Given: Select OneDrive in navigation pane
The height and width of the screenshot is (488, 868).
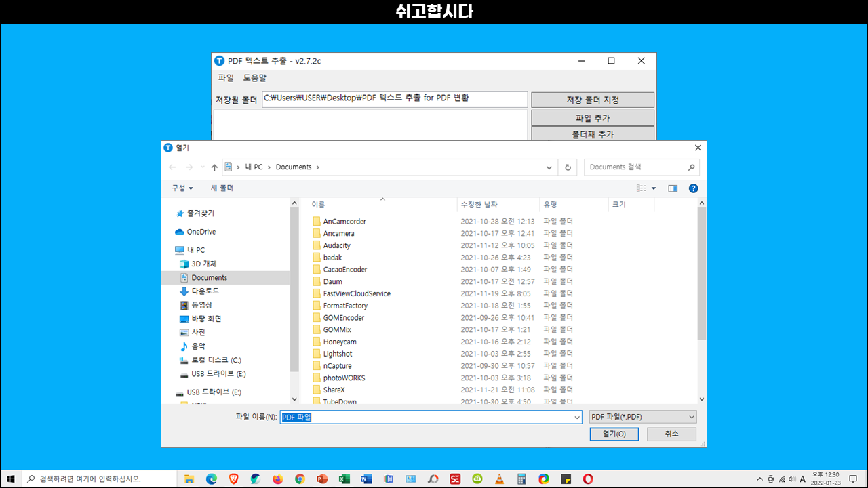Looking at the screenshot, I should point(201,232).
